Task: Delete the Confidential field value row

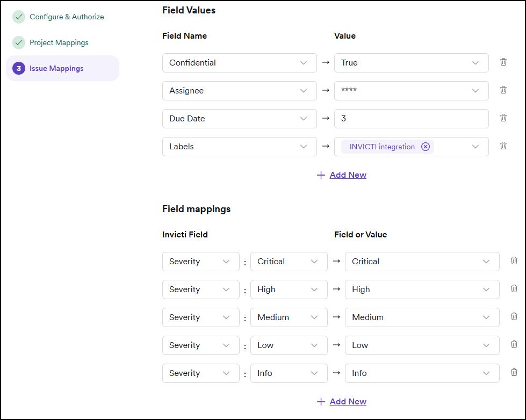Action: tap(503, 62)
